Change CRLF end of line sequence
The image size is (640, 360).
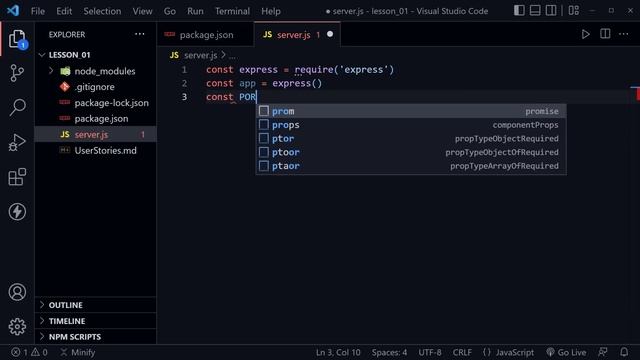point(462,352)
